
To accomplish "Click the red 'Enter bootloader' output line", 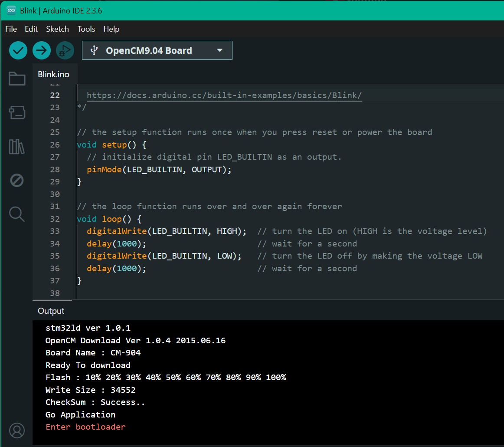I will [85, 427].
